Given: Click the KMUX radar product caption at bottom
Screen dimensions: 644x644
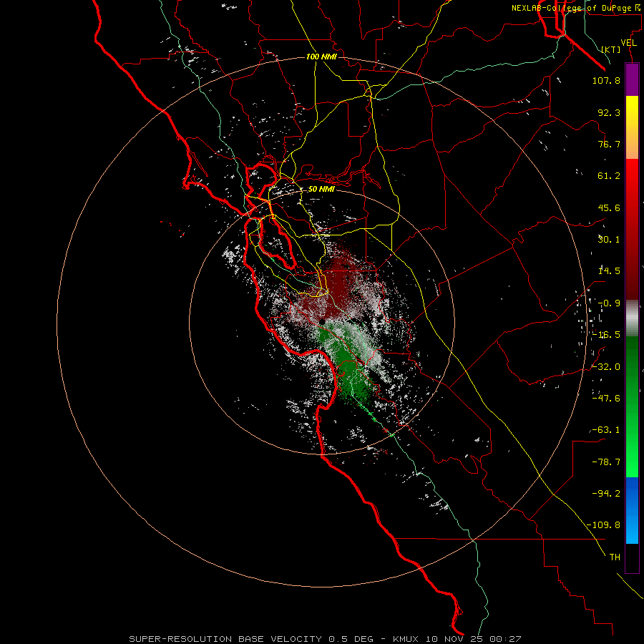Looking at the screenshot, I should pos(326,639).
